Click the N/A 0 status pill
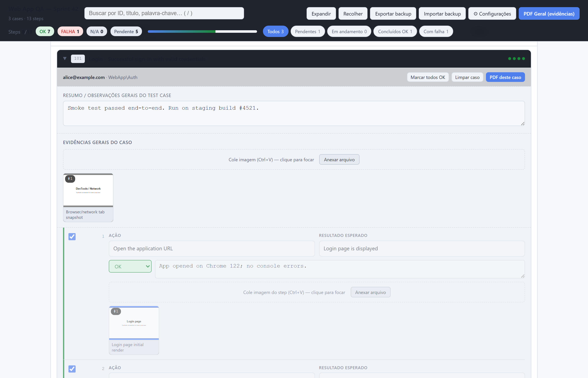This screenshot has height=378, width=588. [97, 31]
